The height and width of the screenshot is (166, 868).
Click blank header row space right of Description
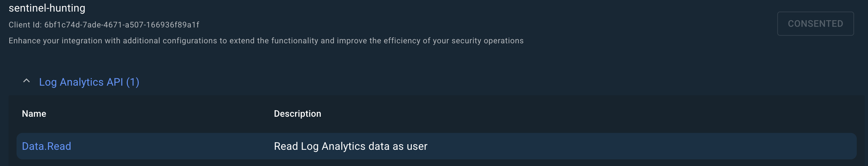573,114
